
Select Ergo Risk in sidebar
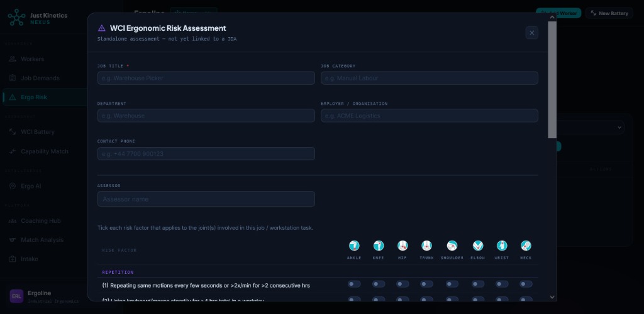tap(45, 97)
